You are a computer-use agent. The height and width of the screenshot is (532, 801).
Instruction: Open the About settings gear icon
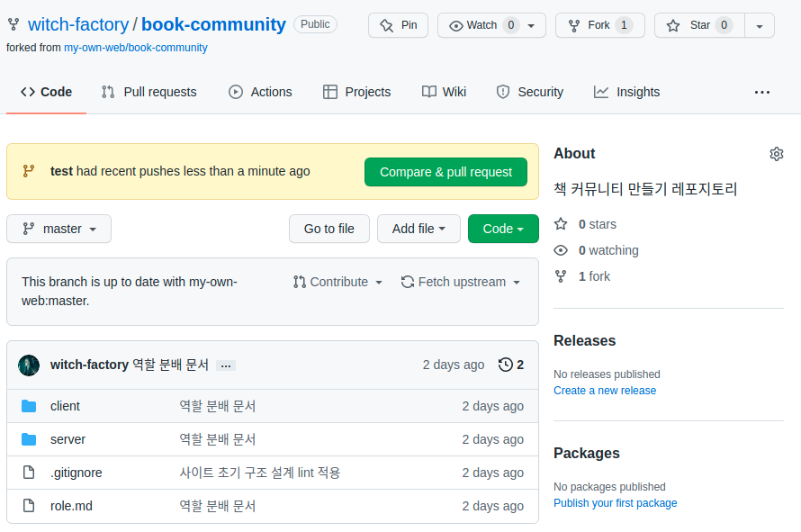776,154
